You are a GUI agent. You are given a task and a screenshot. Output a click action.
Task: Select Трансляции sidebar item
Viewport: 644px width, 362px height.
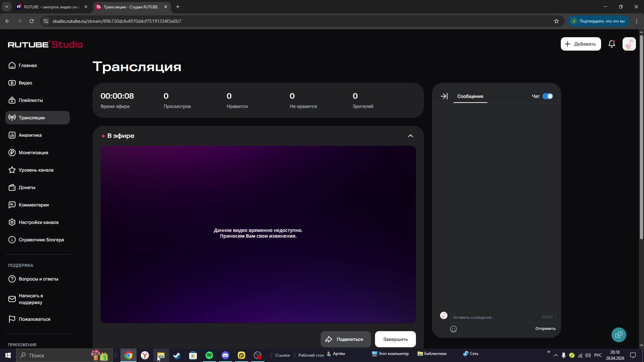(x=38, y=118)
